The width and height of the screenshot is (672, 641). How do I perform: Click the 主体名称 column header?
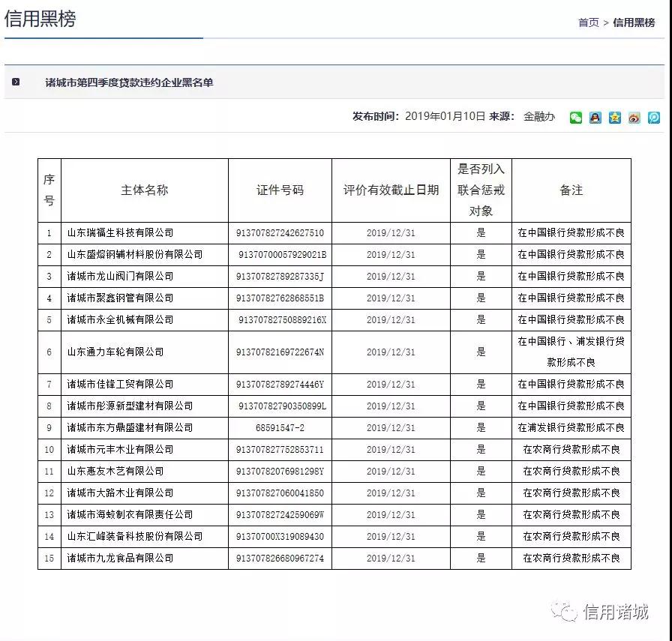point(144,190)
